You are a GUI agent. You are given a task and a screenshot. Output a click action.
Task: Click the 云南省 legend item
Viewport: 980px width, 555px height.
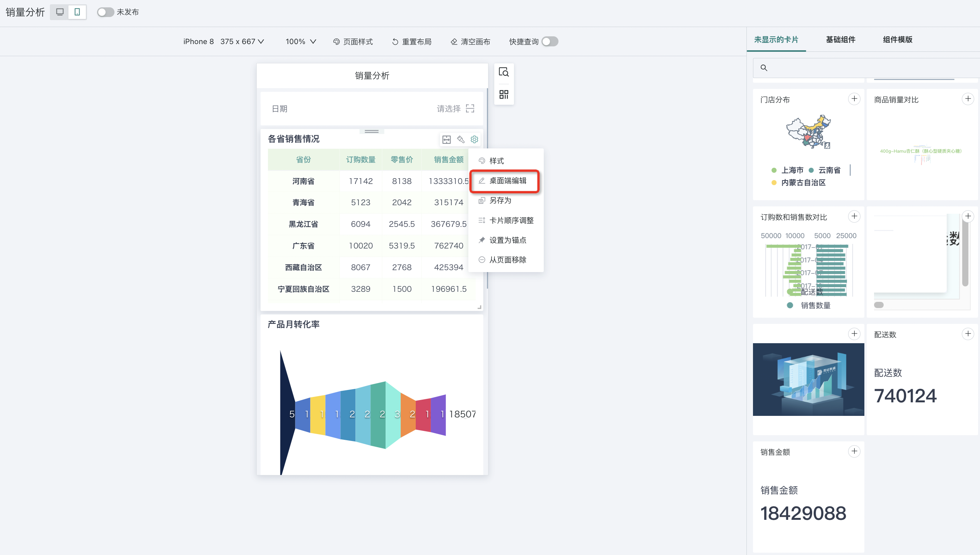click(x=825, y=170)
